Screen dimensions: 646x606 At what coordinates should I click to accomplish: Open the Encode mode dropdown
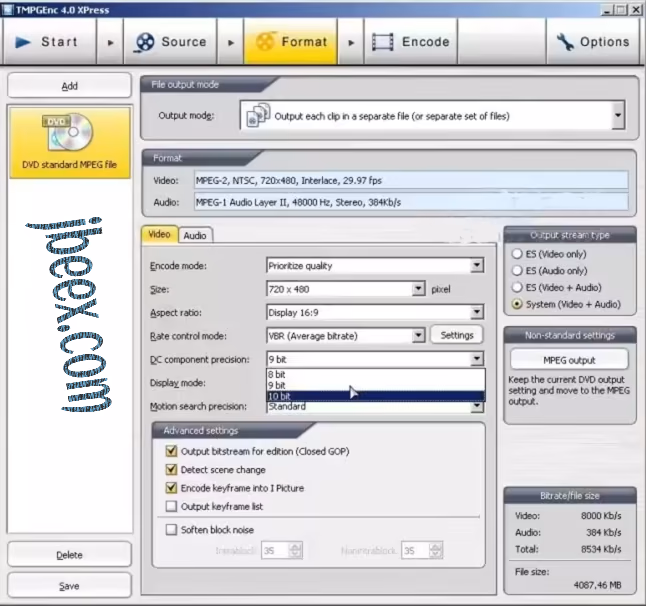pyautogui.click(x=477, y=266)
